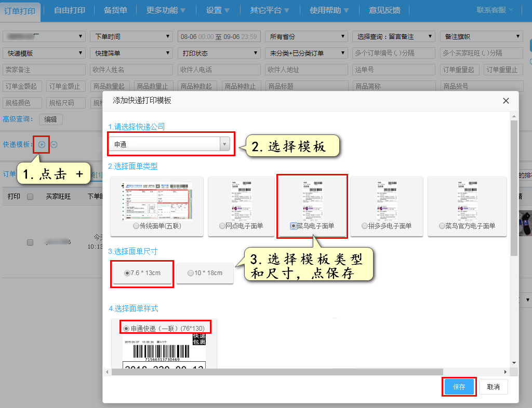This screenshot has height=408, width=532.
Task: Click the 意见反馈 menu item
Action: (384, 10)
